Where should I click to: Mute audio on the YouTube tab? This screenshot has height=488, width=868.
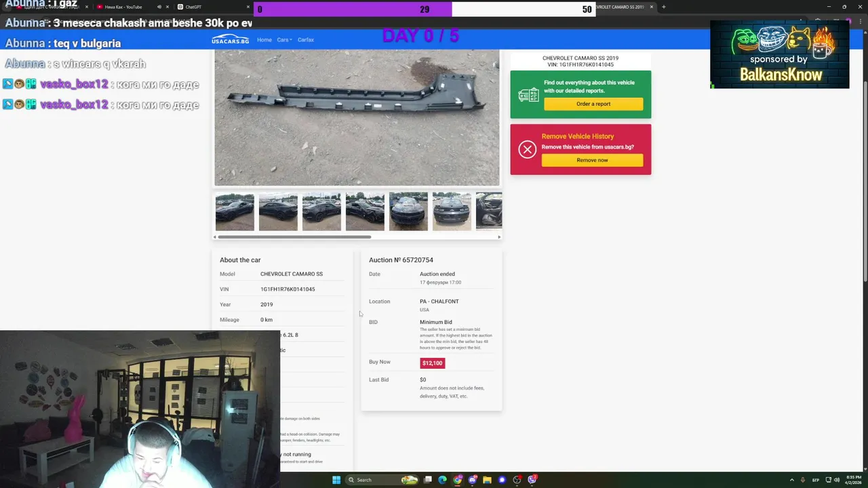pos(159,7)
